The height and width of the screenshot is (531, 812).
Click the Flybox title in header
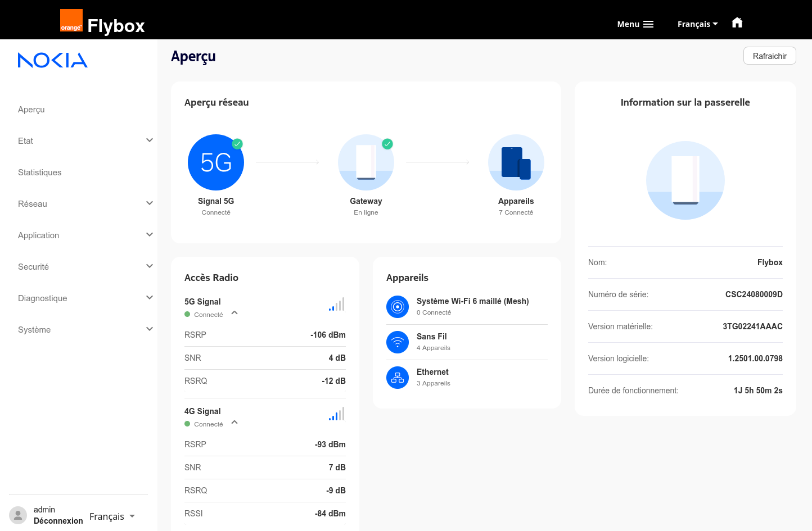116,26
